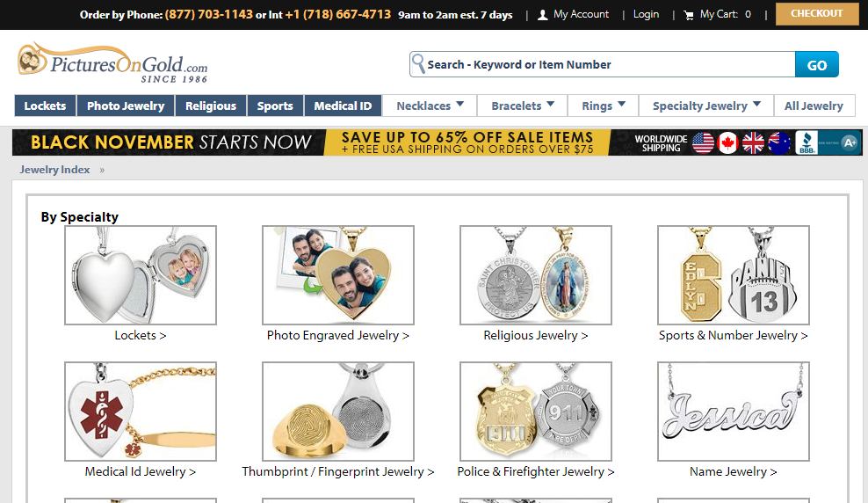The height and width of the screenshot is (503, 868).
Task: Open the Rings dropdown menu
Action: [603, 106]
